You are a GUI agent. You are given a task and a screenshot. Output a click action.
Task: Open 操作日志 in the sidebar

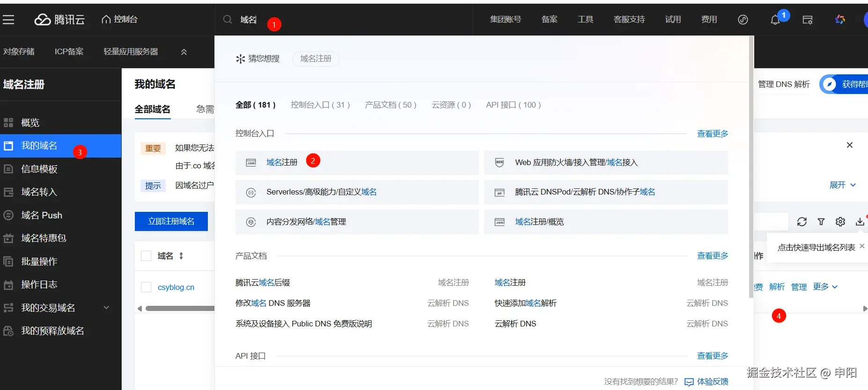(61, 284)
